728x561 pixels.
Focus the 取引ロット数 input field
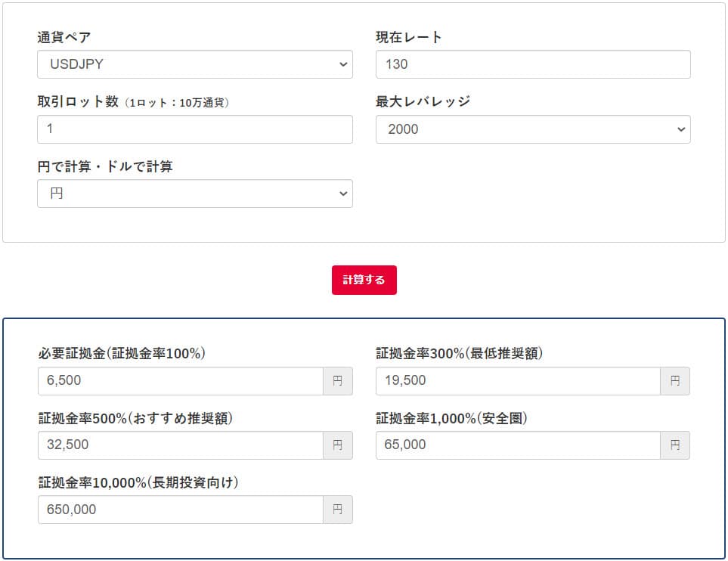click(x=194, y=129)
